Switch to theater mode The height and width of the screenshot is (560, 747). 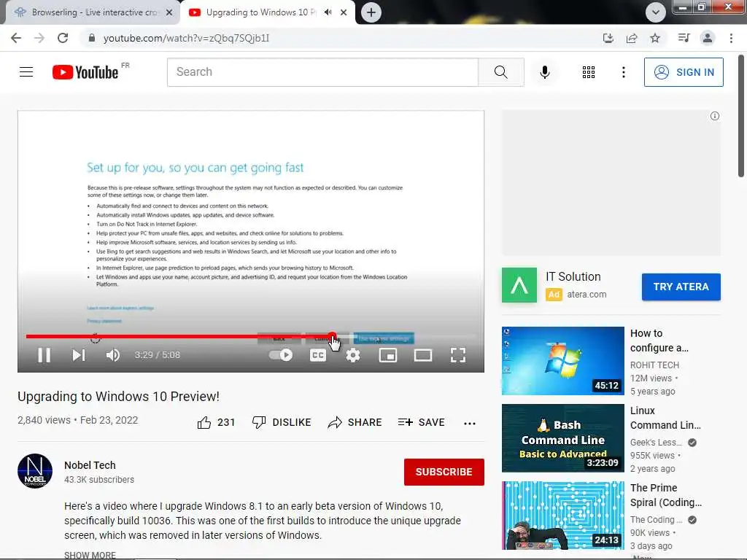(423, 355)
